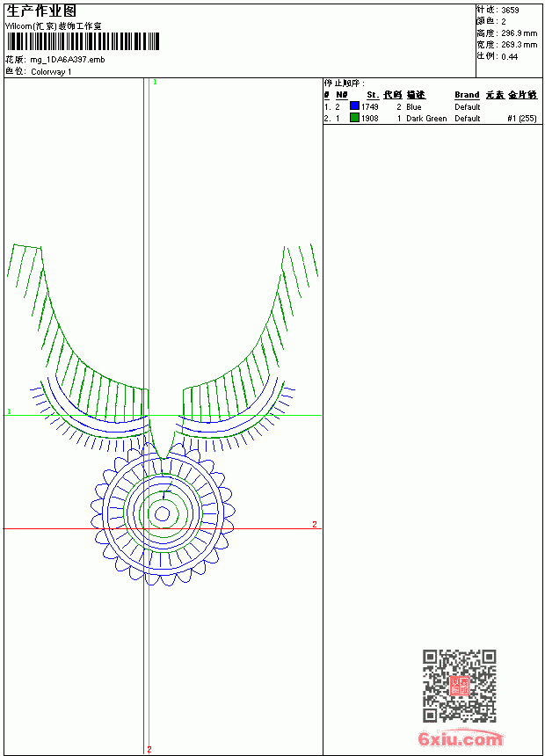Click the red horizontal guide marker 2
This screenshot has width=545, height=756.
(315, 524)
